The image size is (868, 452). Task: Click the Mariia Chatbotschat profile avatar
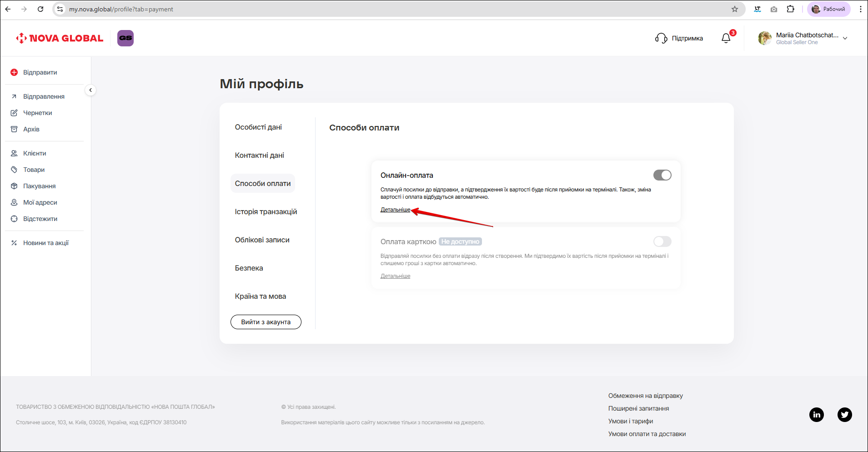pos(765,38)
